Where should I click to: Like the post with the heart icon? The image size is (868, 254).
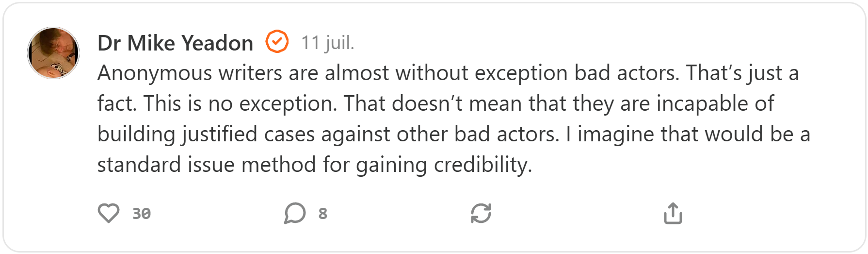pyautogui.click(x=109, y=213)
